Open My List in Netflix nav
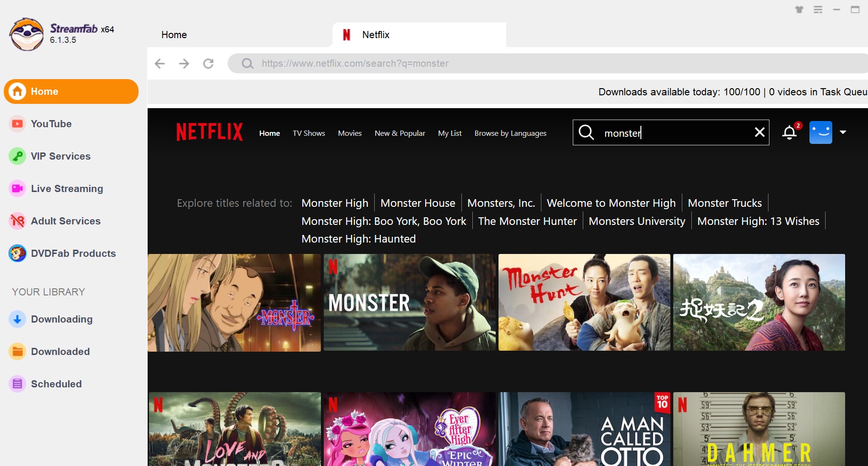 (450, 133)
